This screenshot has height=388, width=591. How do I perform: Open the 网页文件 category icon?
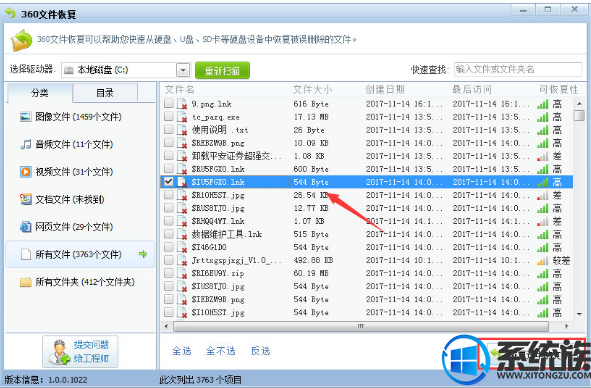(x=25, y=227)
